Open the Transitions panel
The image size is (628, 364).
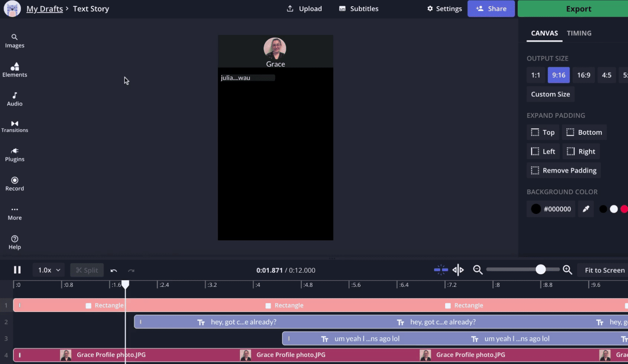click(x=14, y=126)
